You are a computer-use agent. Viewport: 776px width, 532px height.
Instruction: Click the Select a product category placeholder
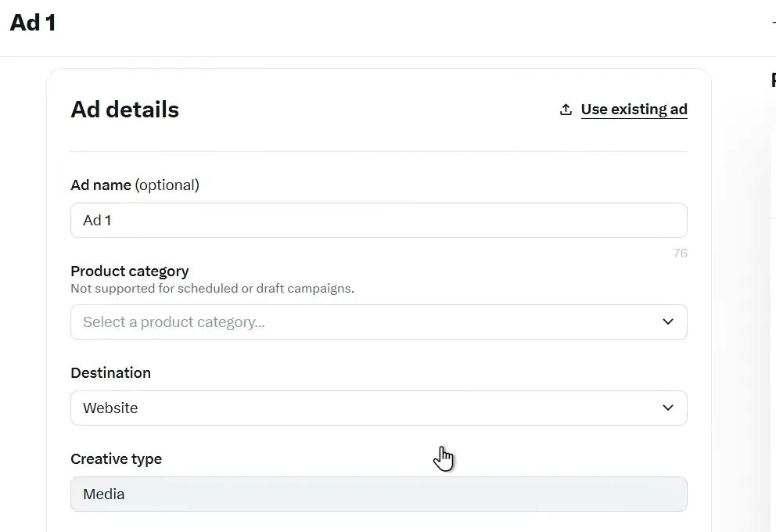click(x=174, y=322)
